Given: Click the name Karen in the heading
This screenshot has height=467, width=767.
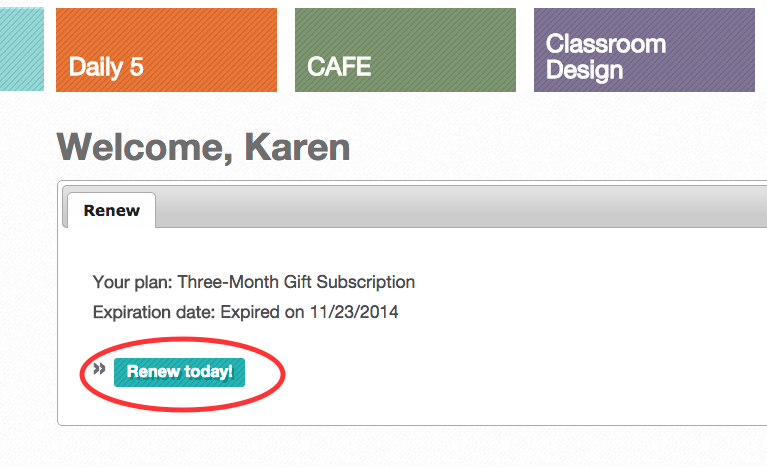Looking at the screenshot, I should [x=297, y=147].
